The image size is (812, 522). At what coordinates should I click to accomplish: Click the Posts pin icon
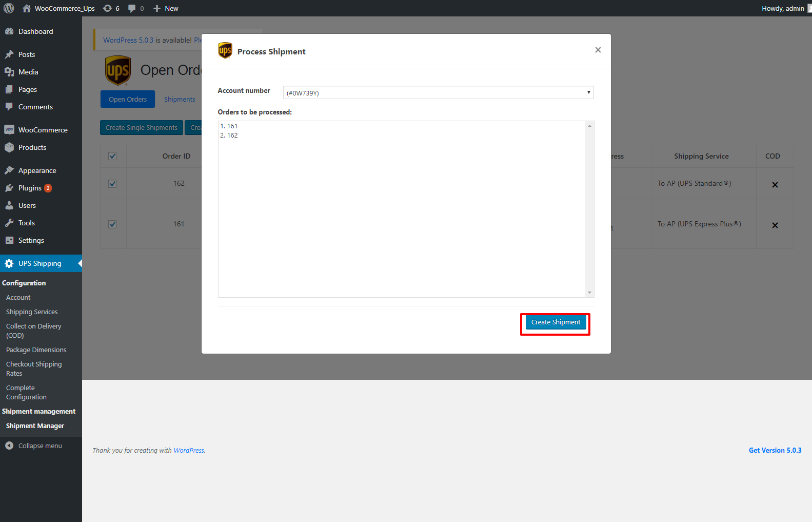[9, 54]
